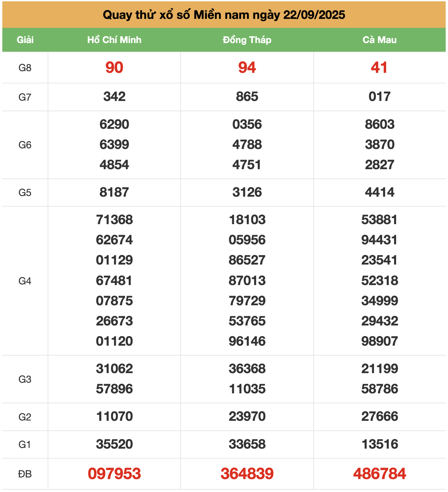
Task: Click the Đồng Tháp column header
Action: click(x=247, y=40)
